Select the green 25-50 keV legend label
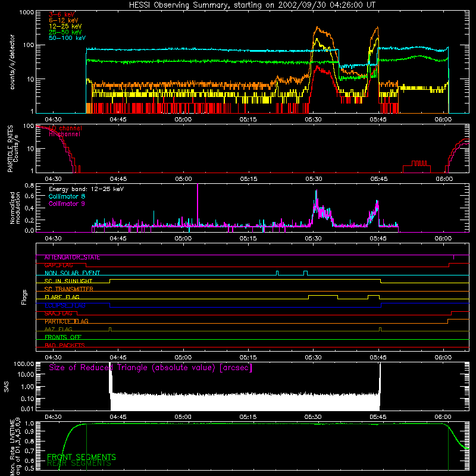The width and height of the screenshot is (476, 476). point(65,32)
